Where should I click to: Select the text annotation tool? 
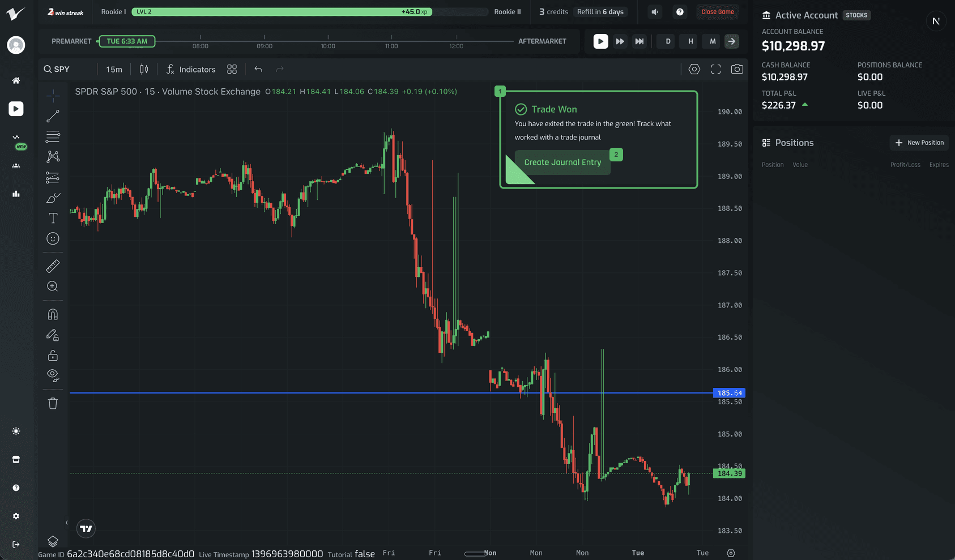[x=53, y=218]
